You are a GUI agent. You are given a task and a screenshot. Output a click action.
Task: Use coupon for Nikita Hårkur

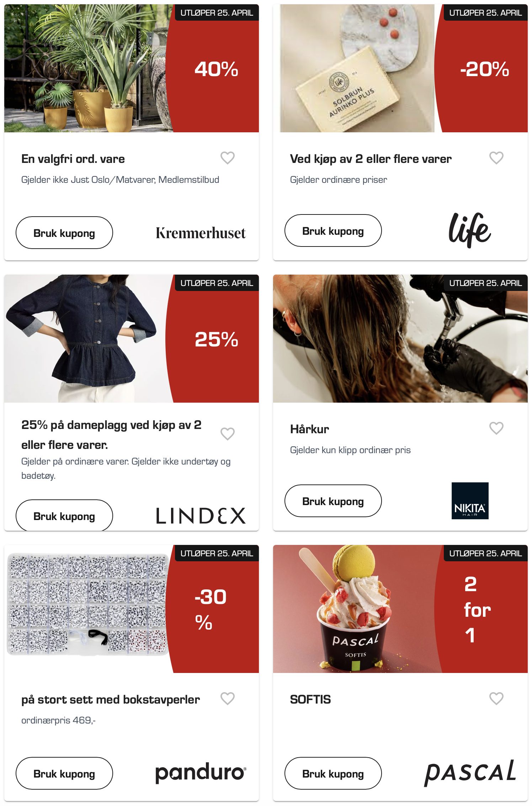333,501
